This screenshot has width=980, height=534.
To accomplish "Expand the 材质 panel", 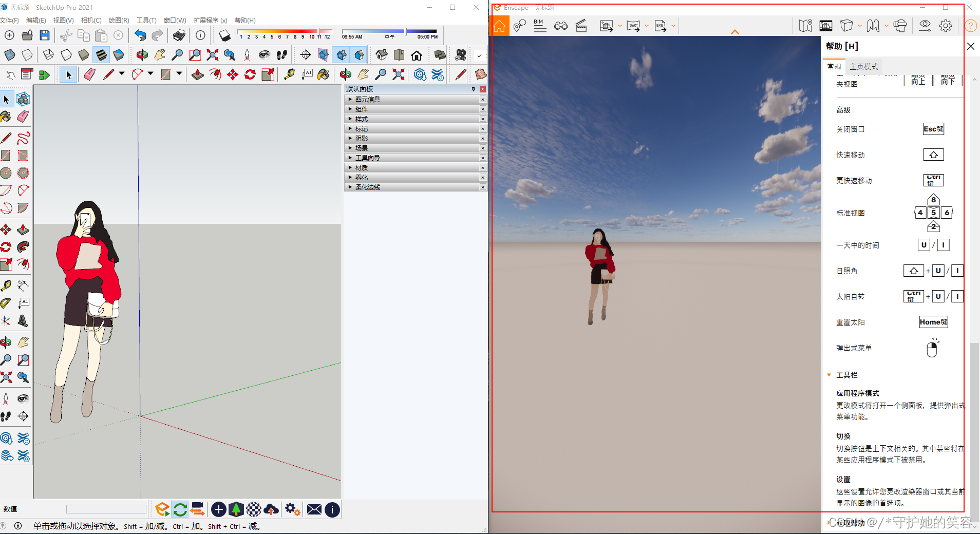I will tap(415, 167).
